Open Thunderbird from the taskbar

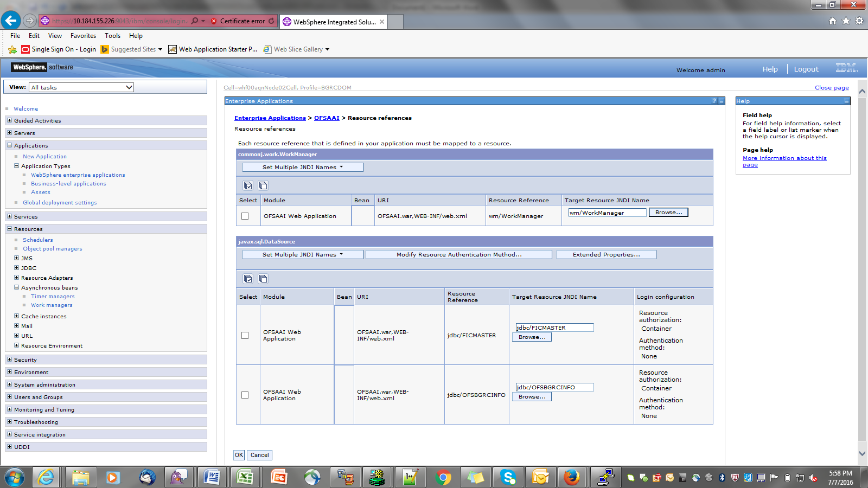146,477
